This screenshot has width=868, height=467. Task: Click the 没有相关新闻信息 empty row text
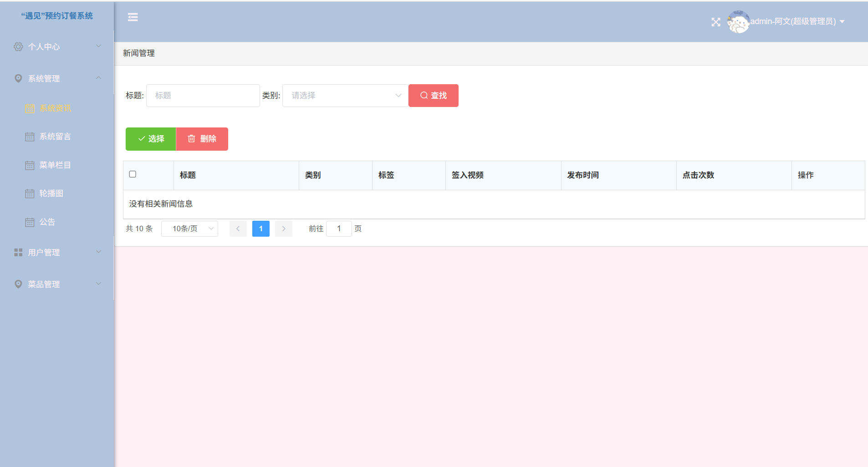(161, 204)
